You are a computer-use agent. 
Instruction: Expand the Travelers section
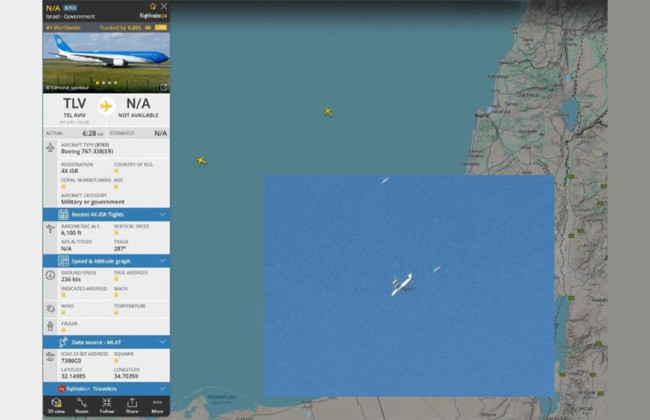pyautogui.click(x=162, y=388)
